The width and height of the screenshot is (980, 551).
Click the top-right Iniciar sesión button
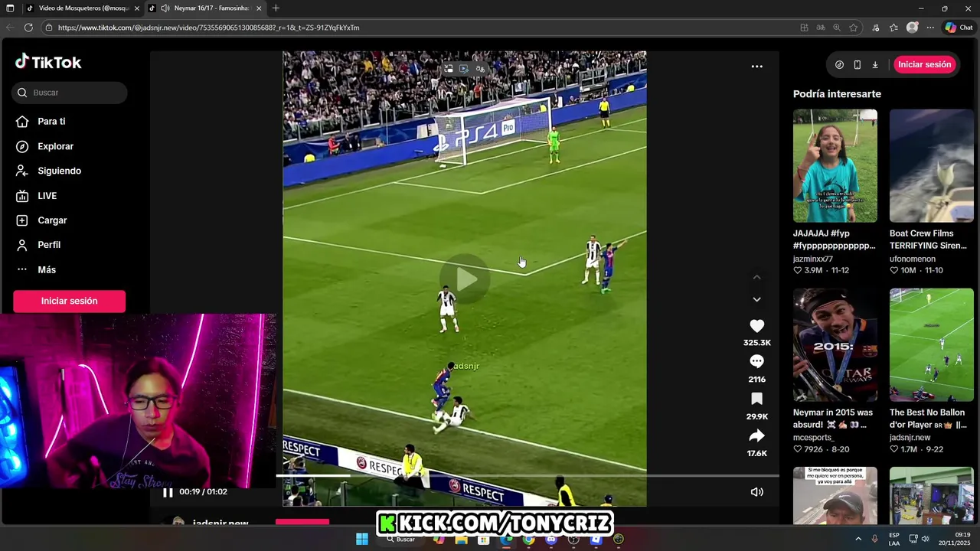[924, 64]
